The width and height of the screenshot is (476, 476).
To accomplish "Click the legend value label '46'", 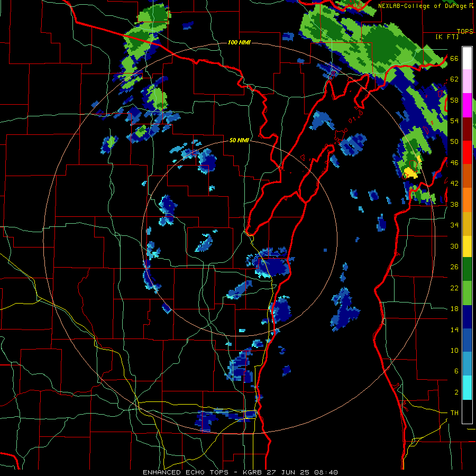I will pyautogui.click(x=454, y=163).
